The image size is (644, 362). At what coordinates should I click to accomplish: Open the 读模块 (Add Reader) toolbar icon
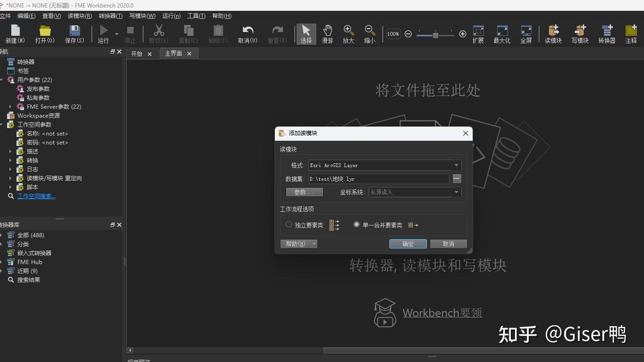[x=553, y=33]
